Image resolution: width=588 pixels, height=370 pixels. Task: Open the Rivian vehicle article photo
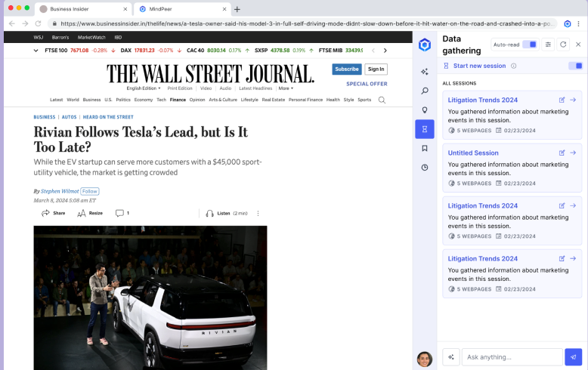click(150, 298)
